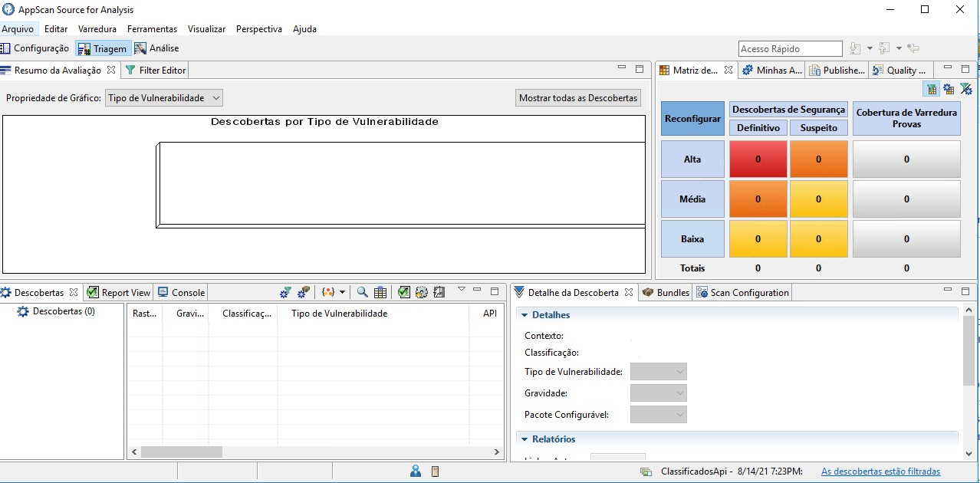
Task: Open the next annotation dropdown arrow
Action: pos(870,48)
